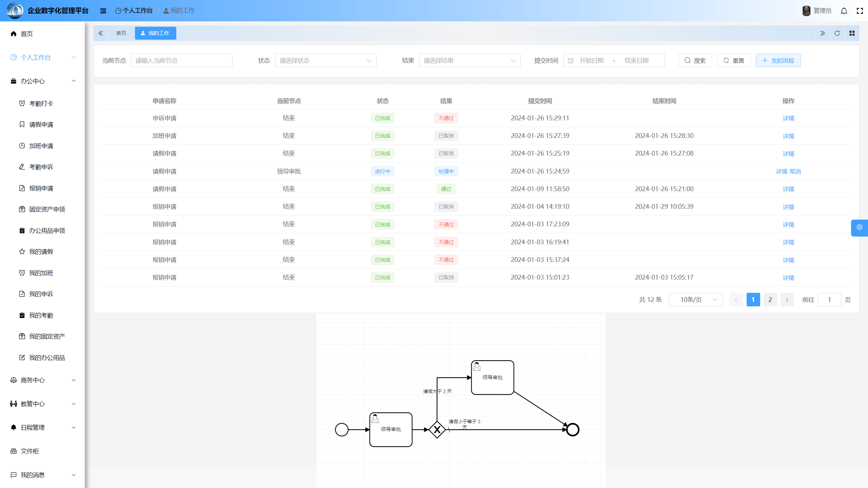Click the gateway X node in diagram
The image size is (868, 488).
(x=437, y=430)
